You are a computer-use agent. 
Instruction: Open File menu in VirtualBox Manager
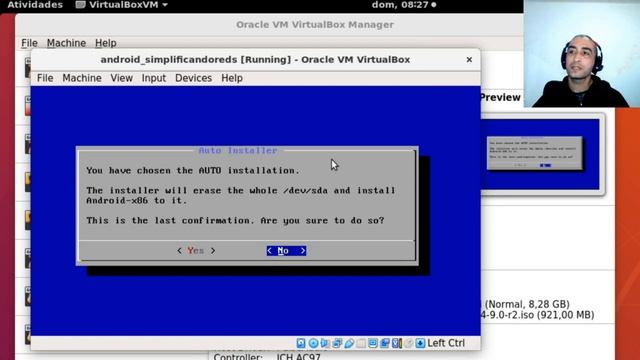[29, 43]
